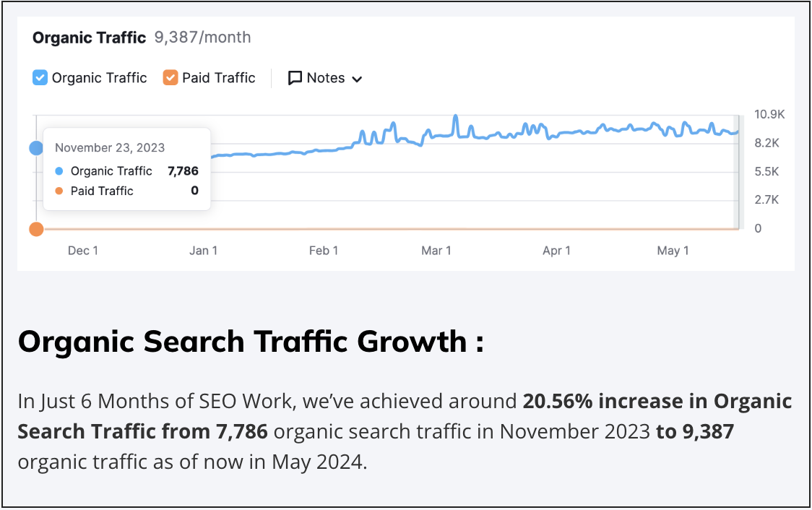Click the Feb 1 label on the x-axis
Screen dimensions: 812x510
324,251
